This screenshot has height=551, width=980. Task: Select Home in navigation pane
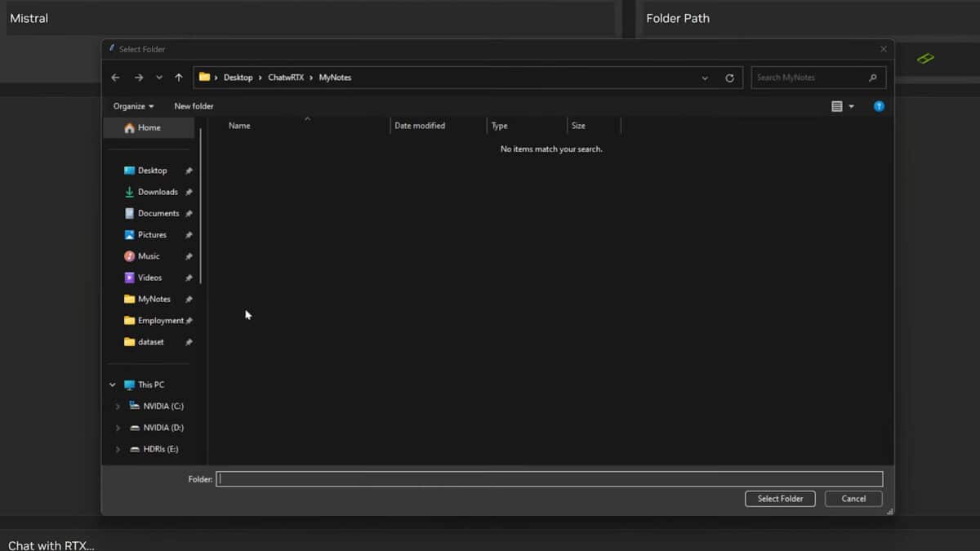149,127
